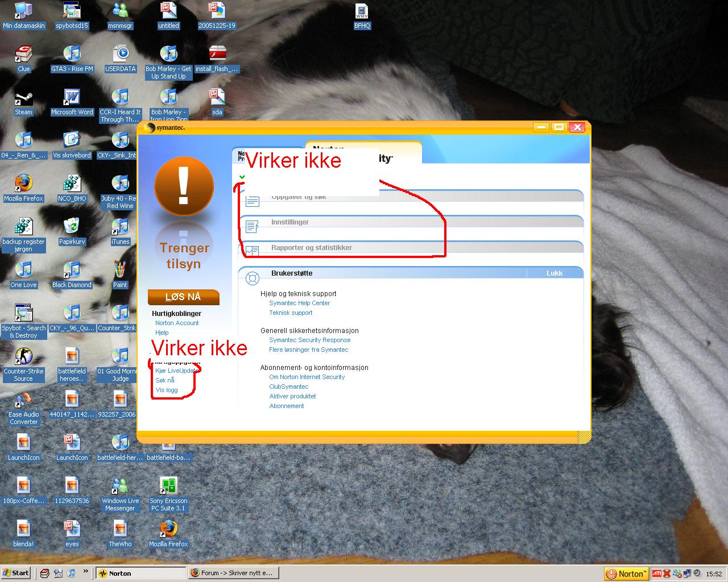Image resolution: width=728 pixels, height=582 pixels.
Task: Switch to the Forum Firefox taskbar button
Action: 233,573
